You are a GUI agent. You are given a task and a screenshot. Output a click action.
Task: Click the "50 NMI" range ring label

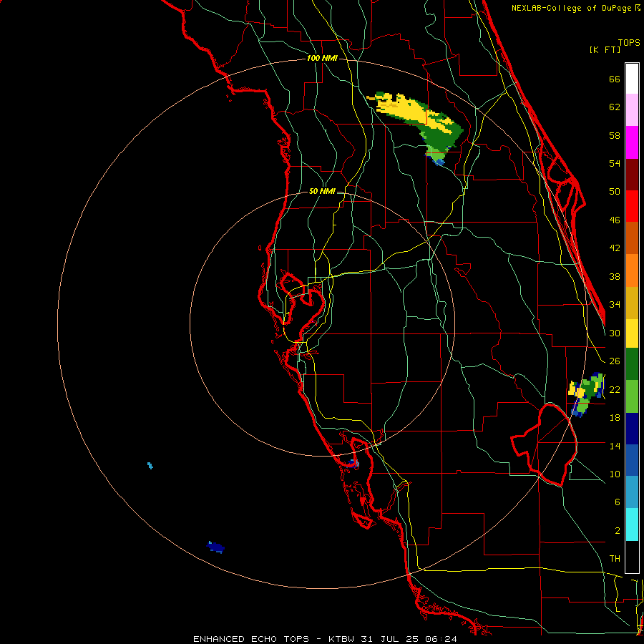click(x=321, y=191)
